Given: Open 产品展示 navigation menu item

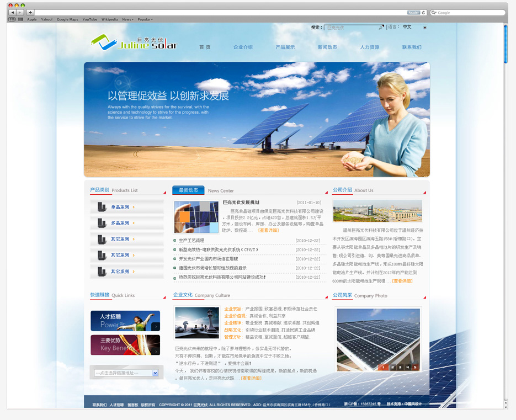Looking at the screenshot, I should tap(285, 47).
